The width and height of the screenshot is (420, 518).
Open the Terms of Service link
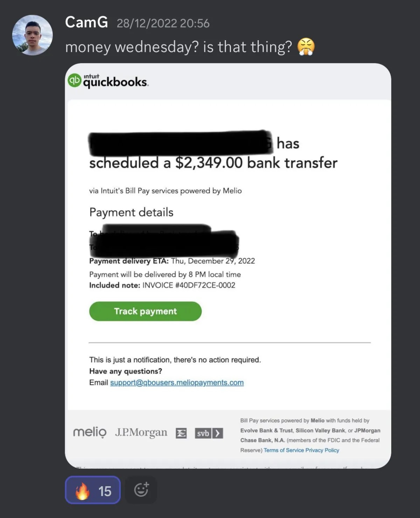tap(284, 450)
